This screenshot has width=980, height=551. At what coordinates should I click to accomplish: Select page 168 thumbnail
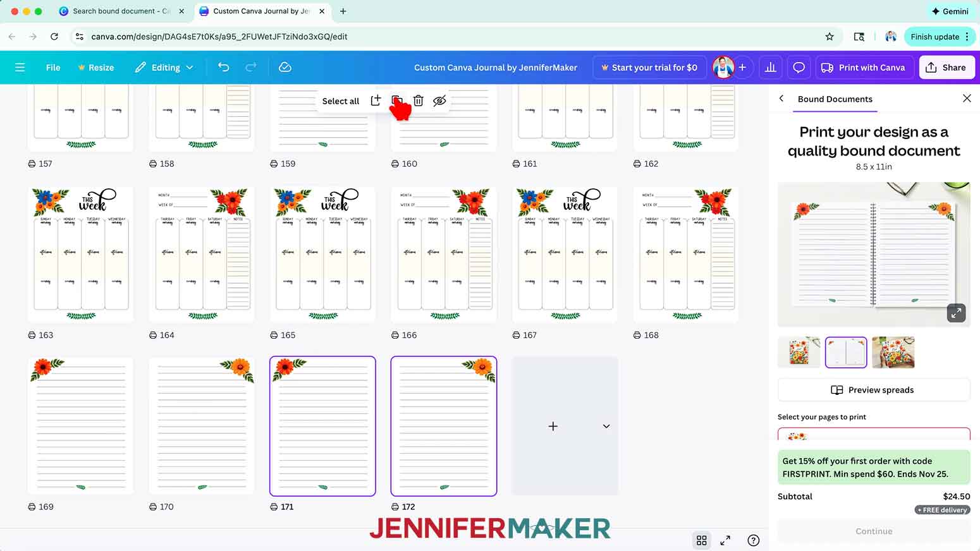686,255
